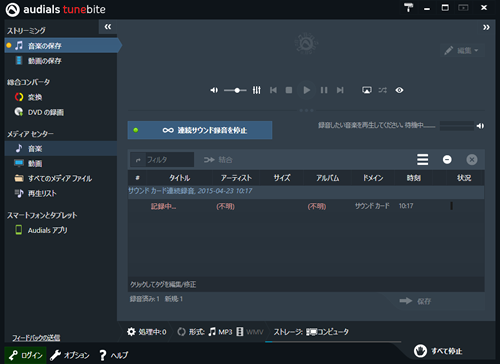Screen dimensions: 500x364
Task: Select the WMV video format icon
Action: tap(250, 332)
